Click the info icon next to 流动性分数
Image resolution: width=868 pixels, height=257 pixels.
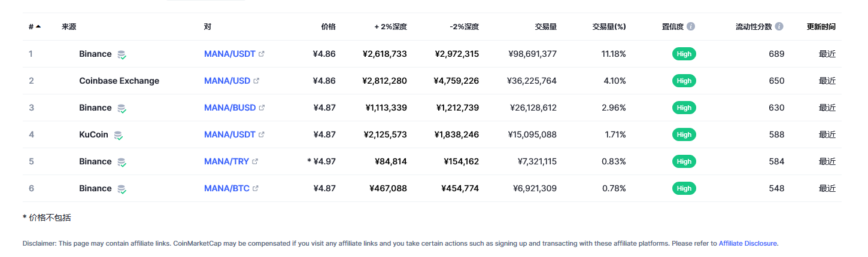(x=779, y=27)
